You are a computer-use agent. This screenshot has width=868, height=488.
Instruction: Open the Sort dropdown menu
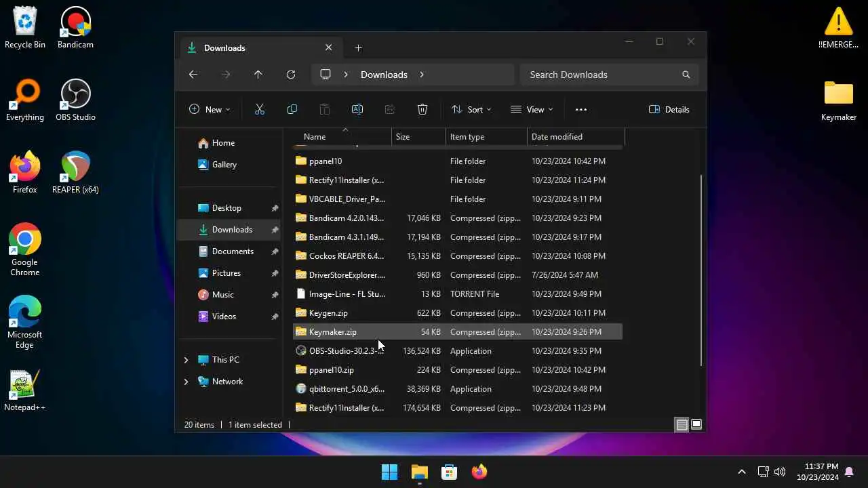tap(471, 109)
